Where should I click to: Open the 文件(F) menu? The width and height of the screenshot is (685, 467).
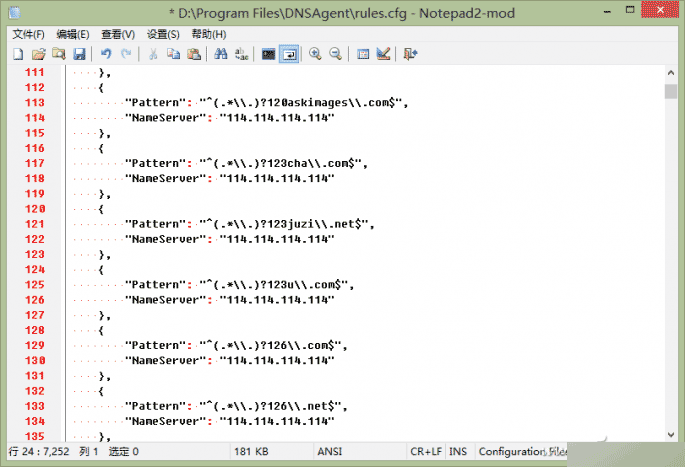point(28,34)
